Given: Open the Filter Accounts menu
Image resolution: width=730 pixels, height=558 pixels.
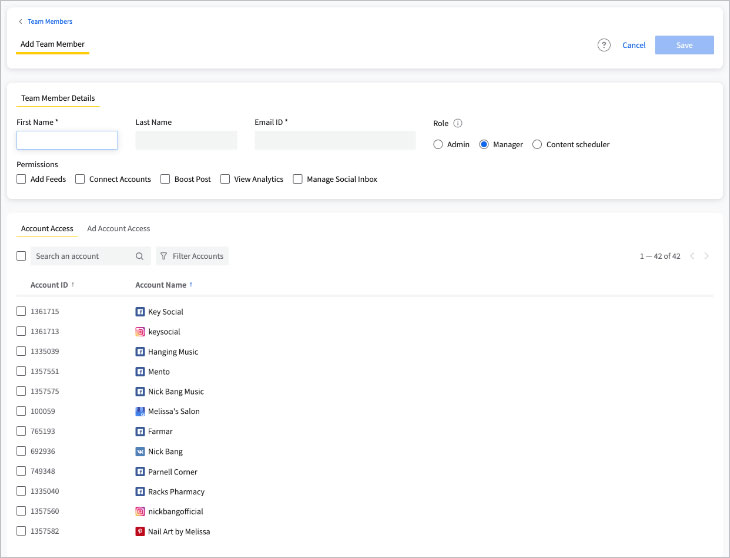Looking at the screenshot, I should [192, 256].
